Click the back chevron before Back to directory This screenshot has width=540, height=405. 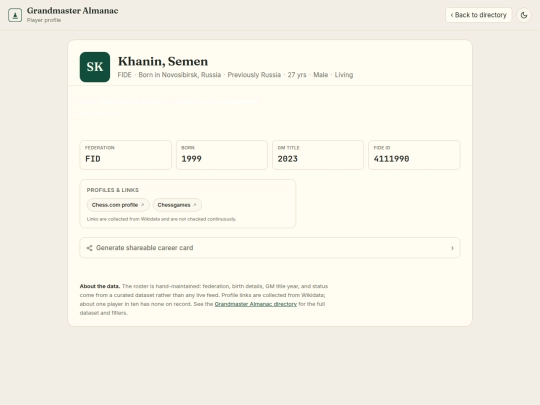point(452,15)
